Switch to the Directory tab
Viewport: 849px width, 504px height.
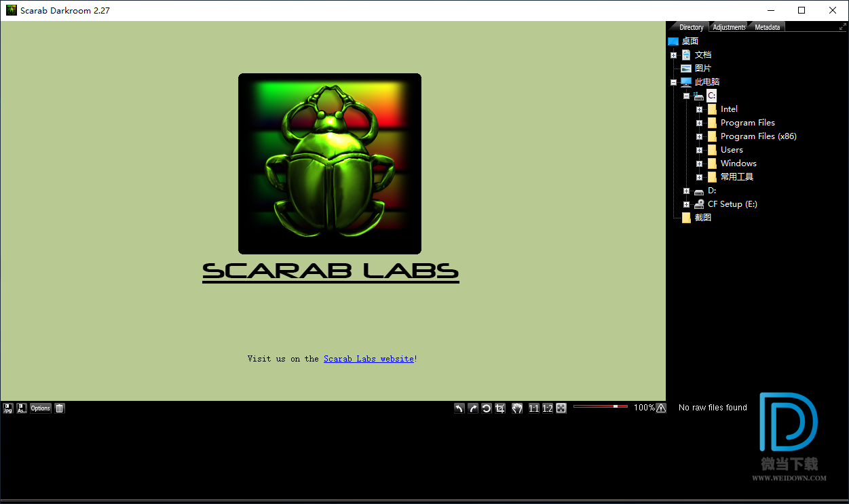tap(691, 27)
